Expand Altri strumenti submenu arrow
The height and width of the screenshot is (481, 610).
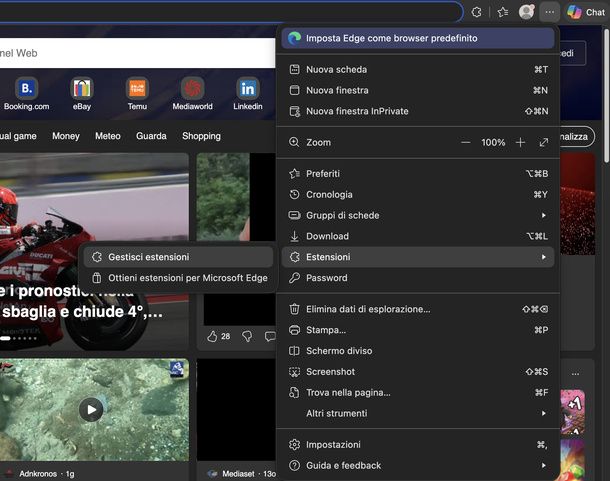pos(543,413)
